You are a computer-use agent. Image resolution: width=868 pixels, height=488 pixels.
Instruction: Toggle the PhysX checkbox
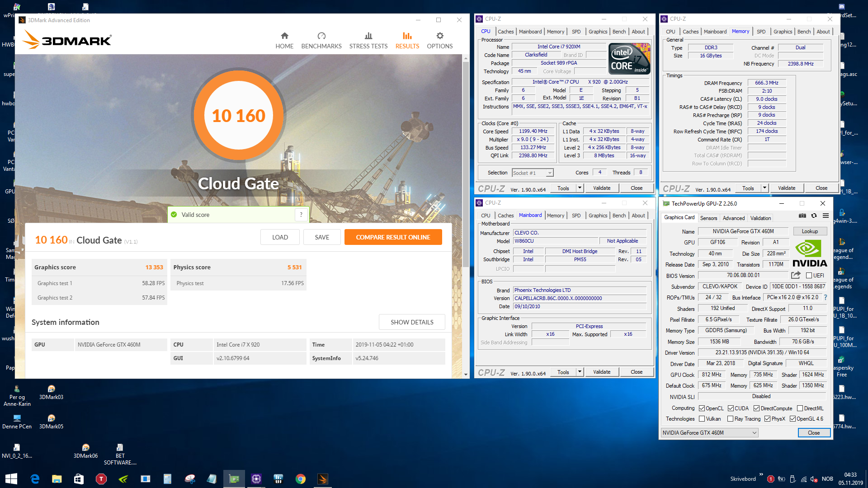coord(767,419)
